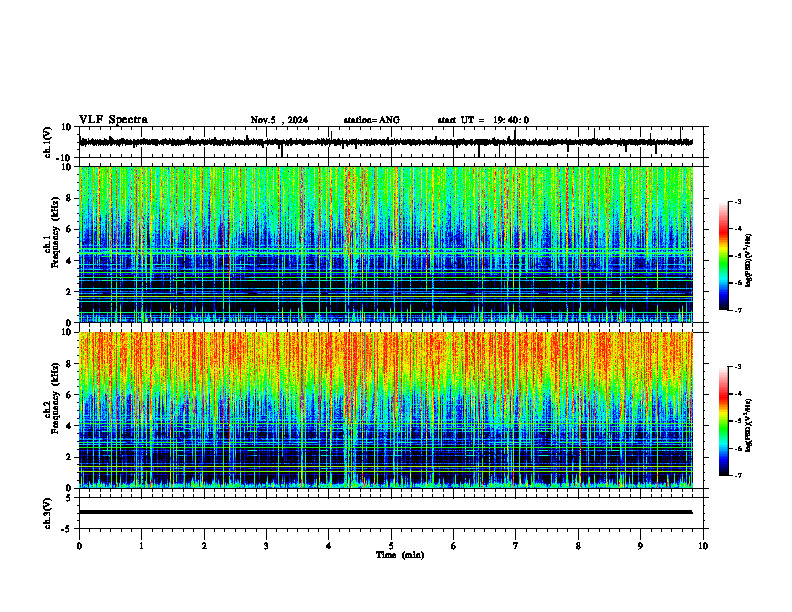Click the time axis tick label "9"
Viewport: 792px width, 612px height.
(640, 546)
